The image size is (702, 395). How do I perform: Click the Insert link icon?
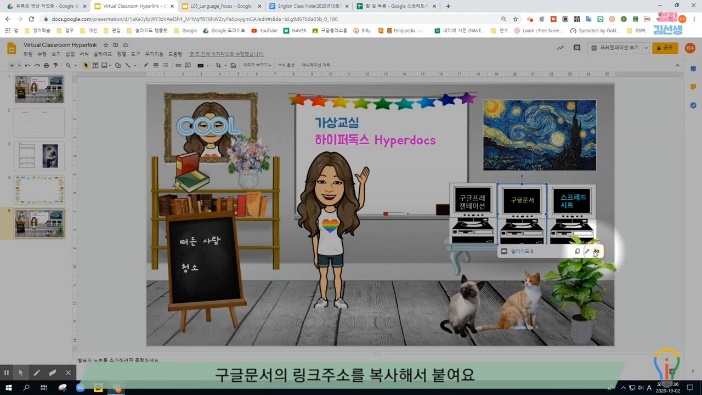(x=178, y=65)
